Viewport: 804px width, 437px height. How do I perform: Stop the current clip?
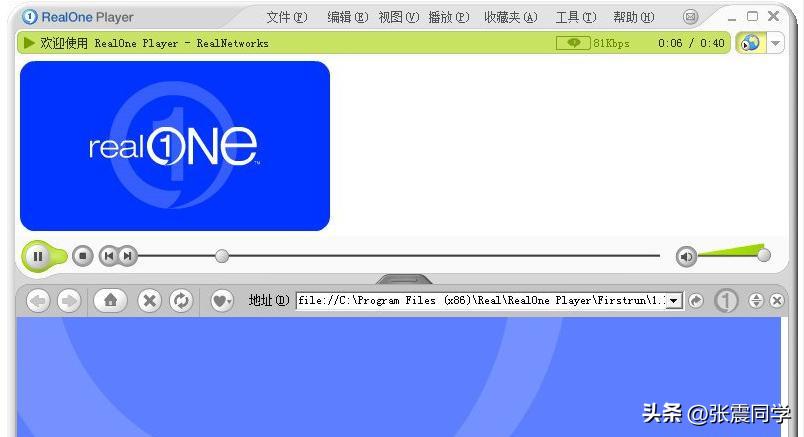[x=82, y=256]
